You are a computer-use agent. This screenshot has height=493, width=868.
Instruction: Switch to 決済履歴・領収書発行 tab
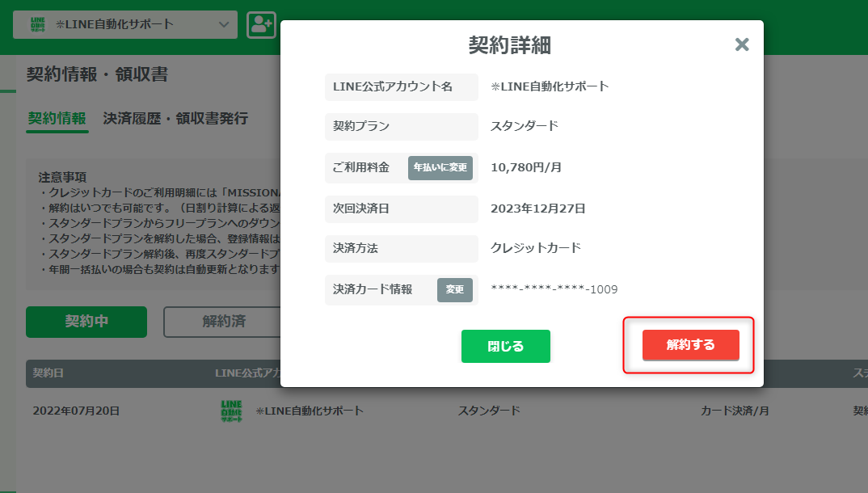click(x=175, y=119)
